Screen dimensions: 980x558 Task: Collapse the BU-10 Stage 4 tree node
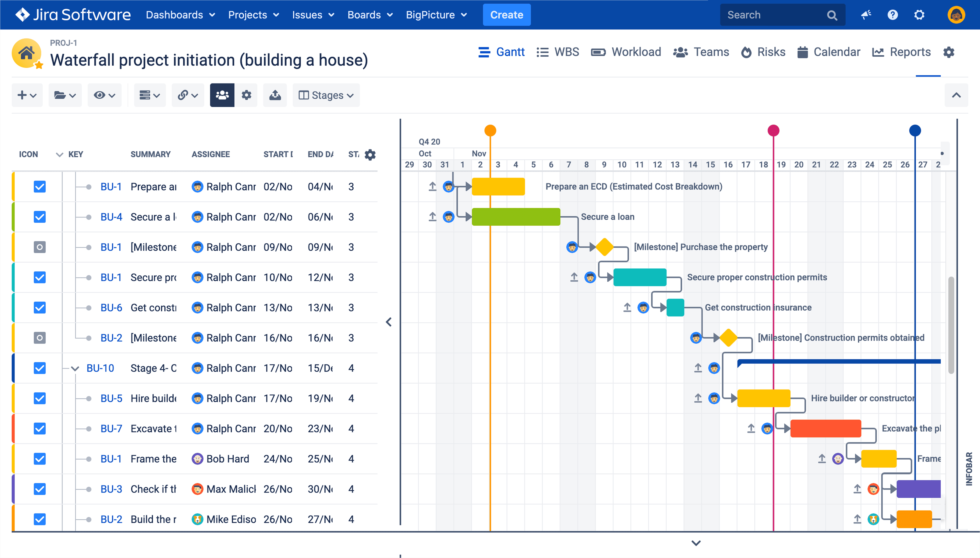[75, 369]
